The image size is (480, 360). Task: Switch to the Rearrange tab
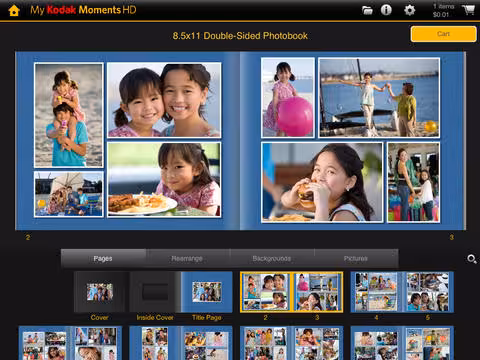click(x=187, y=258)
